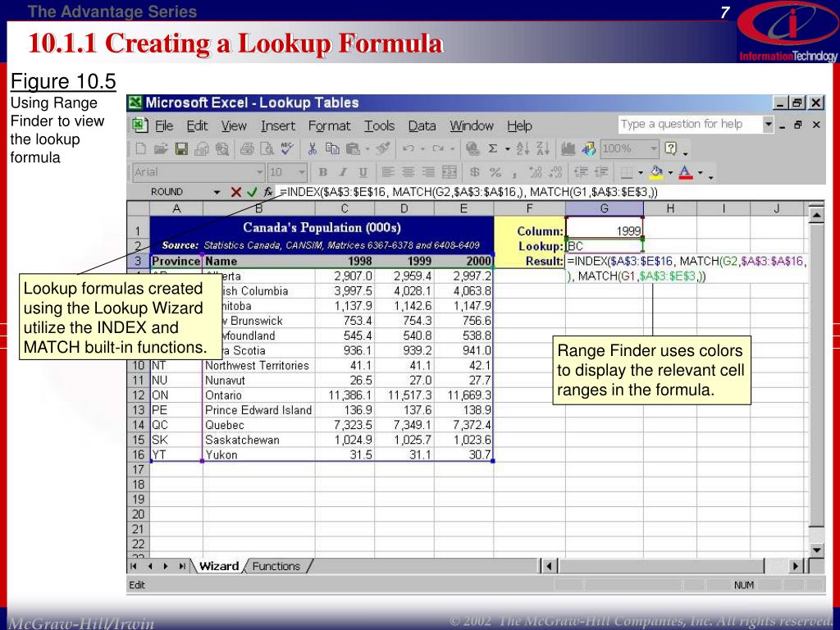Open the Paste options dropdown arrow
Viewport: 840px width, 630px height.
coord(367,149)
